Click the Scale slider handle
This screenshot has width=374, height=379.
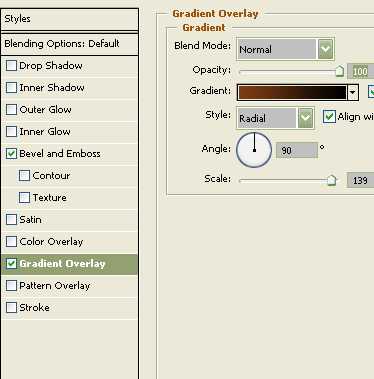click(331, 180)
